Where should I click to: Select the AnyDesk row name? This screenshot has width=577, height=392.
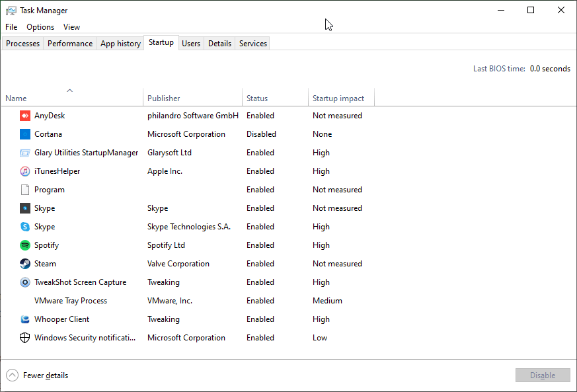(x=50, y=116)
